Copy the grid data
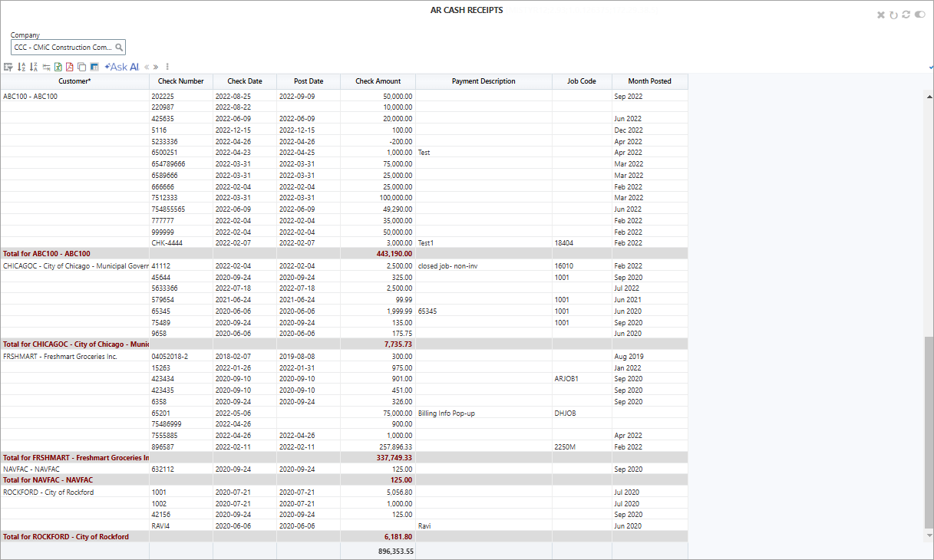This screenshot has height=560, width=934. pos(81,67)
